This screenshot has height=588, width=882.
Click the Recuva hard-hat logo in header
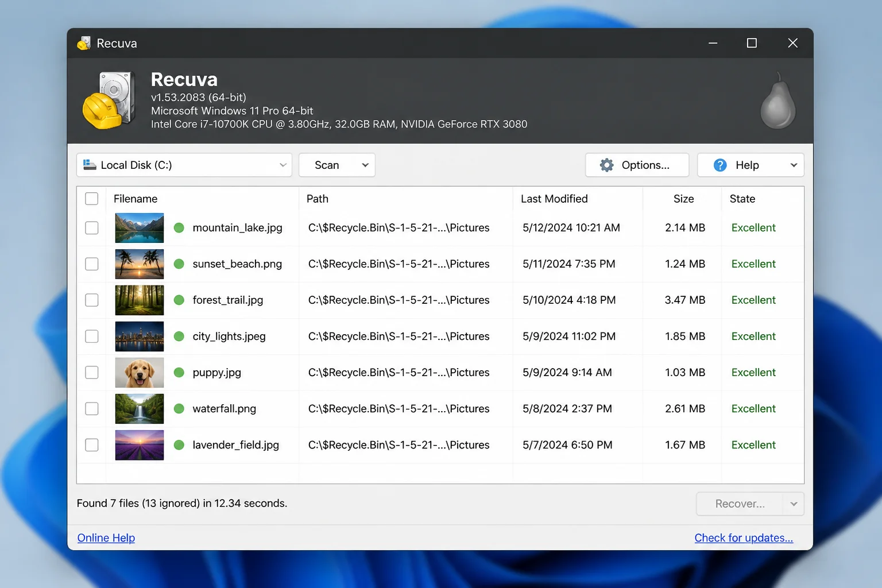click(x=109, y=100)
